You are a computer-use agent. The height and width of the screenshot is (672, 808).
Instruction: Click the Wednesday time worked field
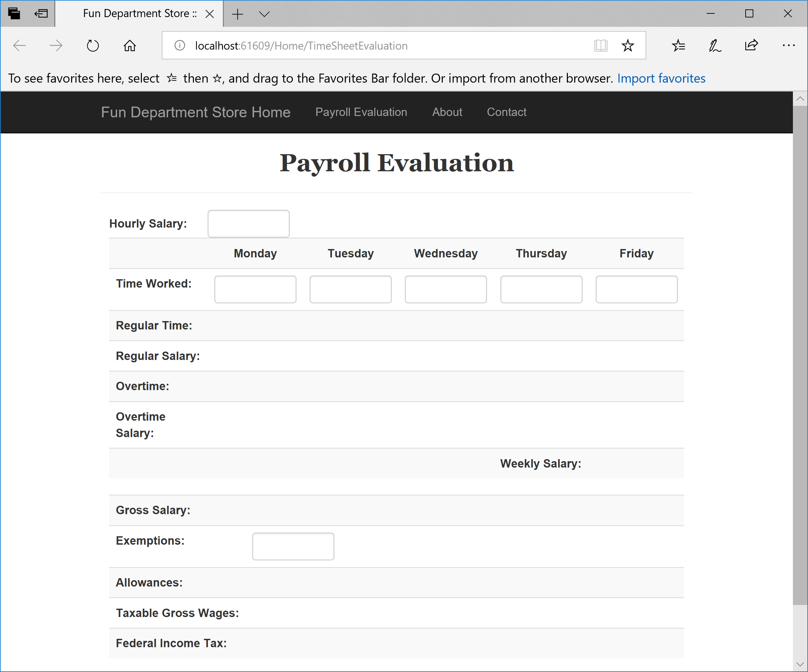coord(446,290)
